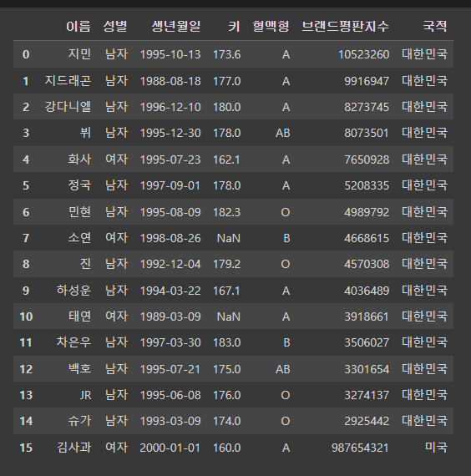Click nationality cell 미국
The width and height of the screenshot is (471, 476).
pos(437,448)
